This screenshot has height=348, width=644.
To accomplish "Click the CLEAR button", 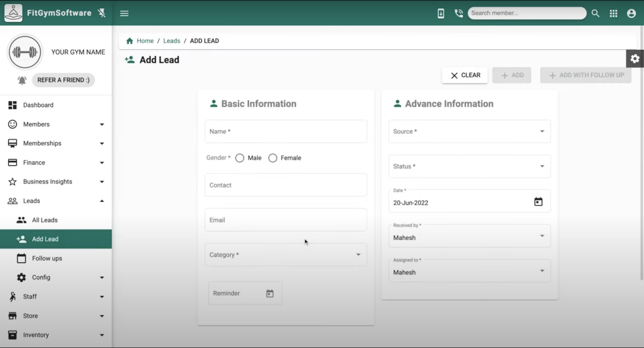I will pyautogui.click(x=465, y=75).
